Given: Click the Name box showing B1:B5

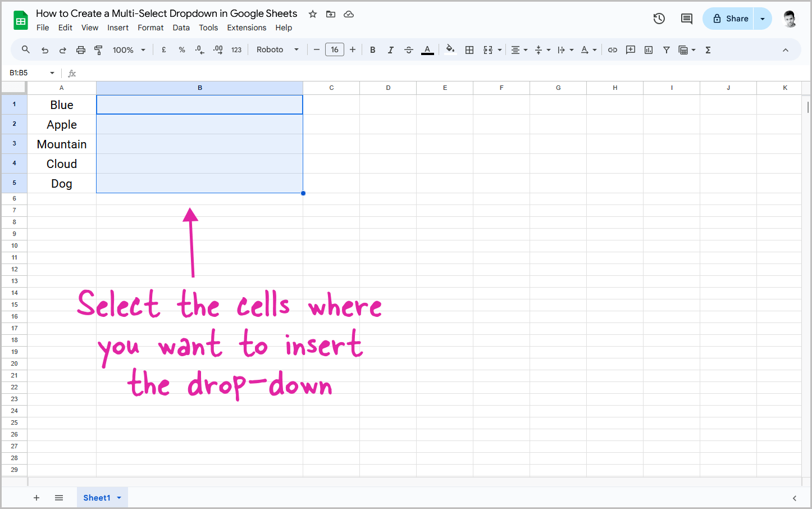Looking at the screenshot, I should 31,73.
